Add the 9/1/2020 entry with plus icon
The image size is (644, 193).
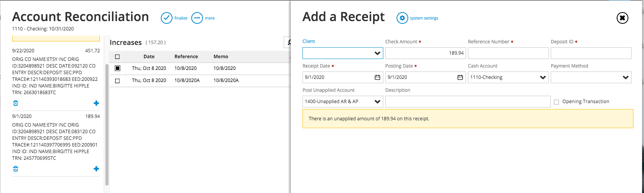pos(96,169)
